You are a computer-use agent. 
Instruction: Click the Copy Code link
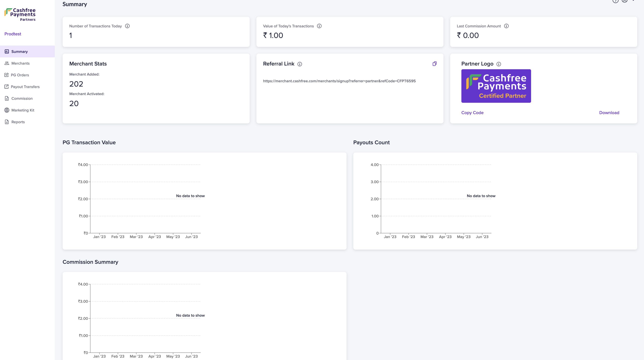[x=472, y=113]
